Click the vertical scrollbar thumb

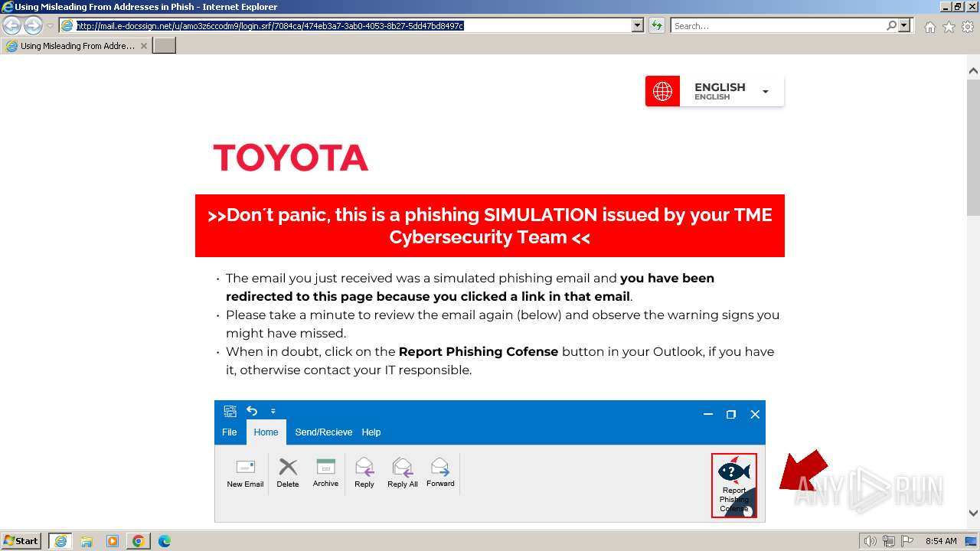pos(973,149)
